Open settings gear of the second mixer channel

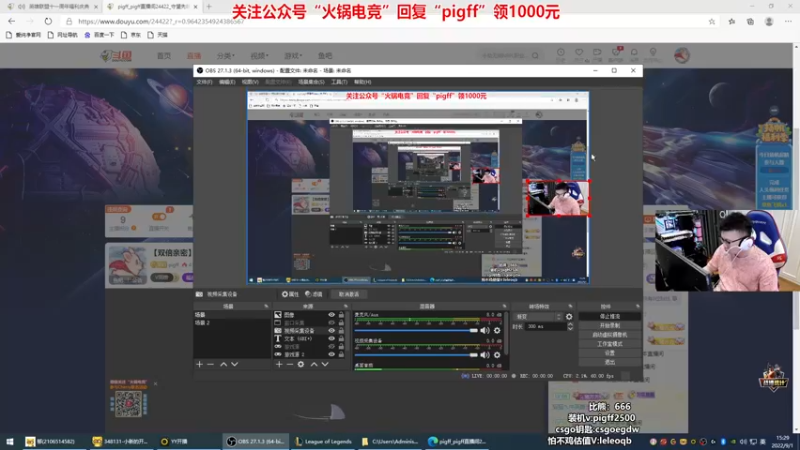pos(497,355)
